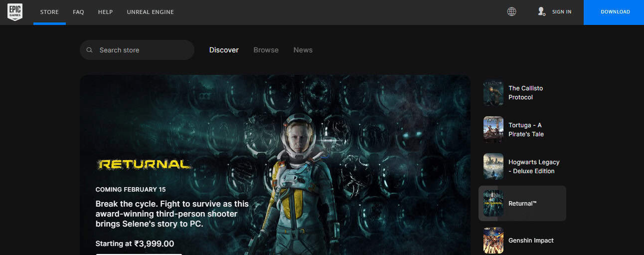
Task: Open the language globe icon
Action: coord(511,11)
